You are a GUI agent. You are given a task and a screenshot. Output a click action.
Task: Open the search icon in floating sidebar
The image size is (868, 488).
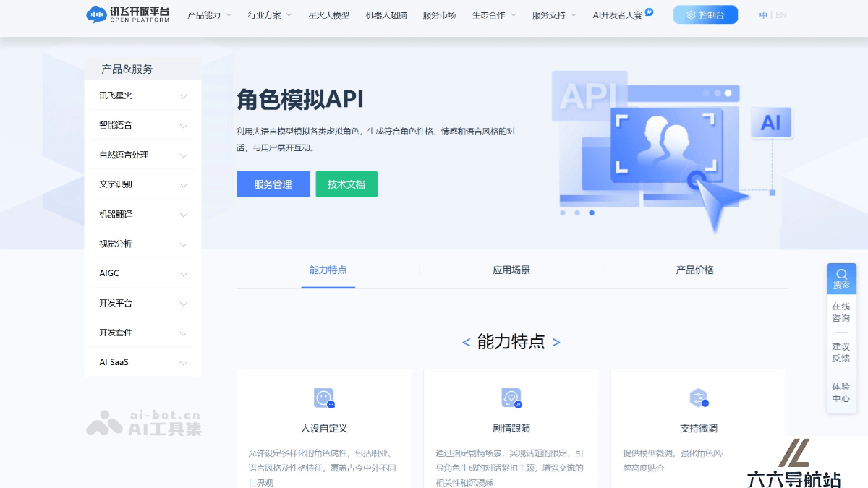841,278
